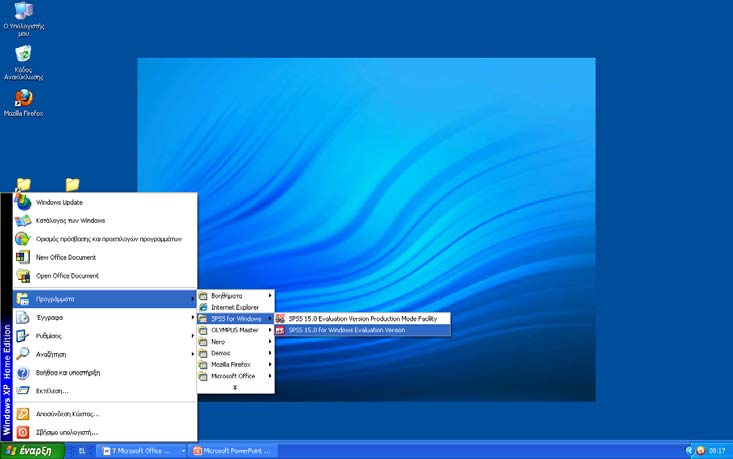733x459 pixels.
Task: Click the Windows Update globe icon
Action: pyautogui.click(x=22, y=202)
